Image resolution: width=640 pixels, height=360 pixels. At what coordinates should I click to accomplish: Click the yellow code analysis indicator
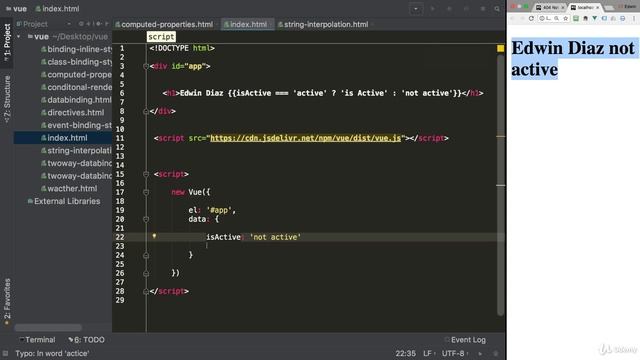tap(500, 49)
